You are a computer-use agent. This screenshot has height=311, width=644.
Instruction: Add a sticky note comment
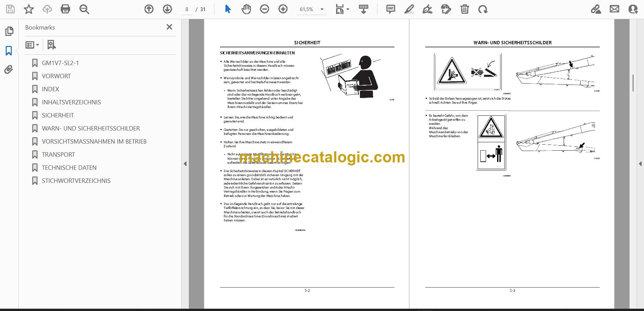click(x=390, y=9)
